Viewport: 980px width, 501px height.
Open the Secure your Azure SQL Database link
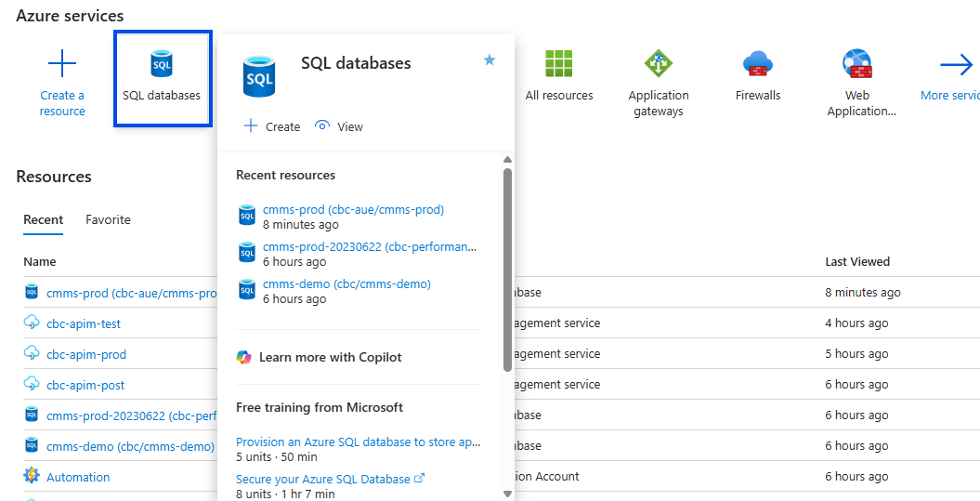pos(322,479)
